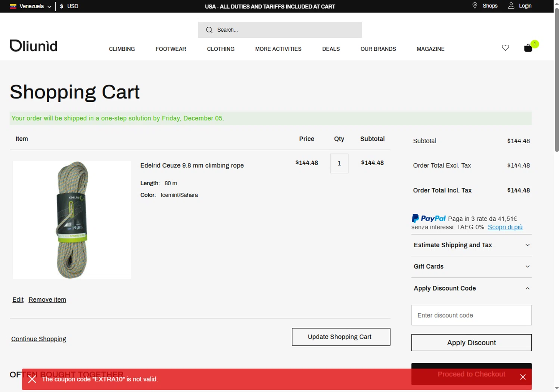The image size is (560, 392).
Task: Click the Login link text
Action: tap(525, 6)
